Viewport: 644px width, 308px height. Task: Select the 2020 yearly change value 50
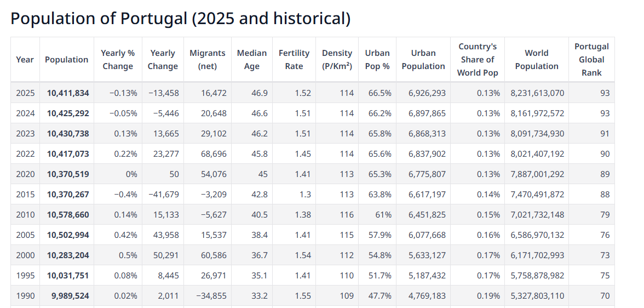[x=174, y=174]
